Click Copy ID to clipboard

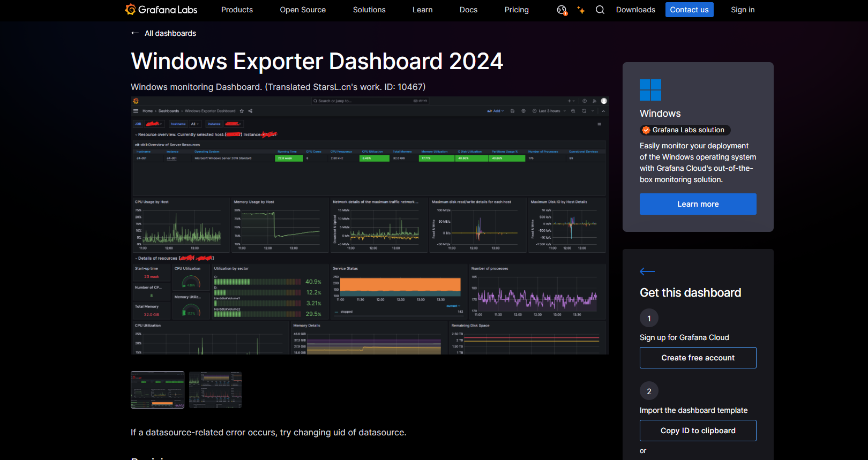tap(698, 431)
